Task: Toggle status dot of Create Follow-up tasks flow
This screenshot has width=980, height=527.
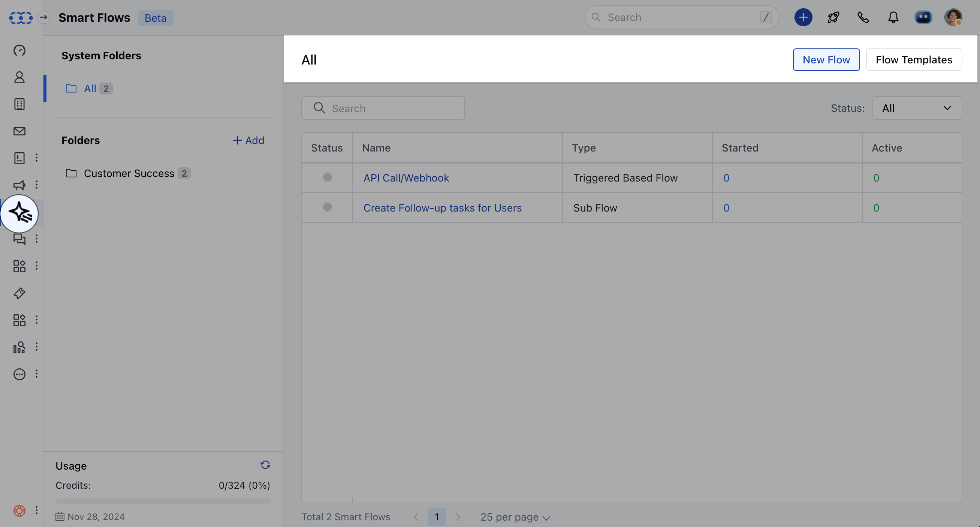Action: click(x=327, y=207)
